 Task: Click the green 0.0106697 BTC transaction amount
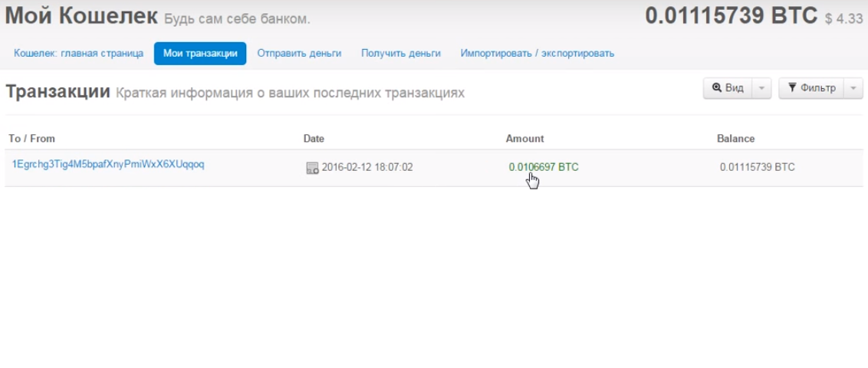[544, 166]
